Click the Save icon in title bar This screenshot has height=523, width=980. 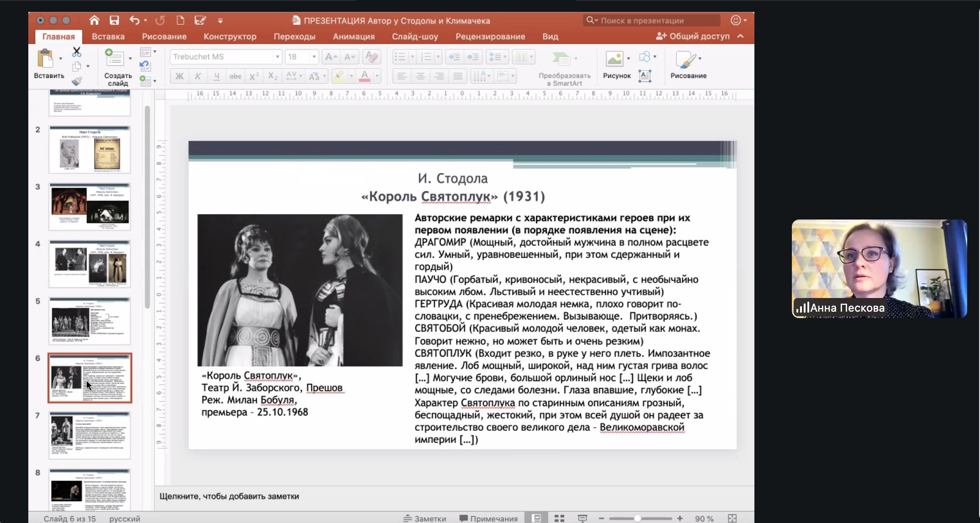(114, 21)
